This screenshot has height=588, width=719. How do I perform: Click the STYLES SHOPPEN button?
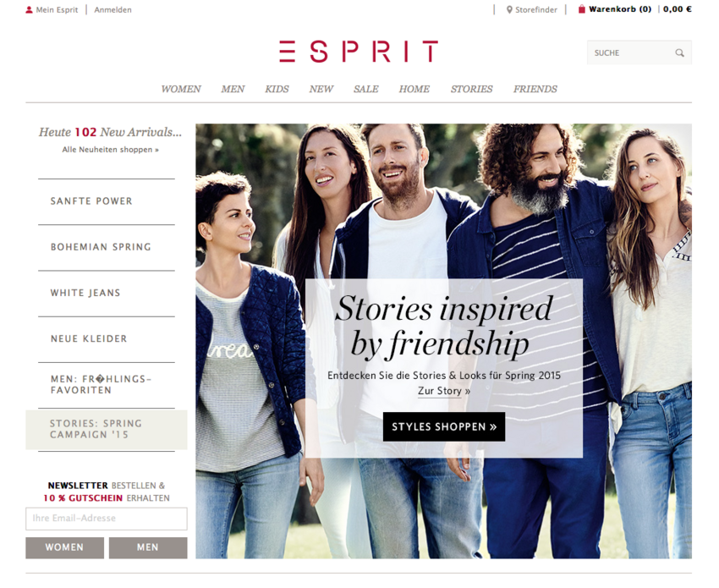click(444, 426)
